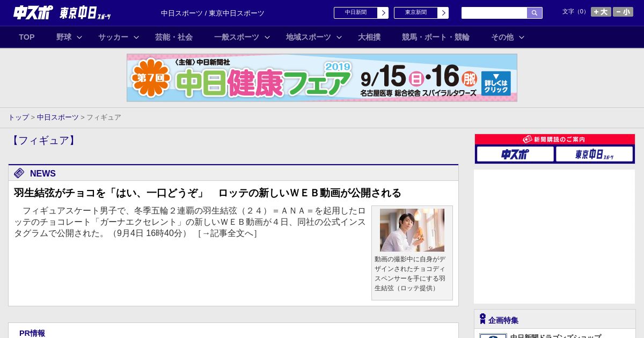This screenshot has height=338, width=644.
Task: Open 大相撲 navigation item
Action: [x=369, y=37]
